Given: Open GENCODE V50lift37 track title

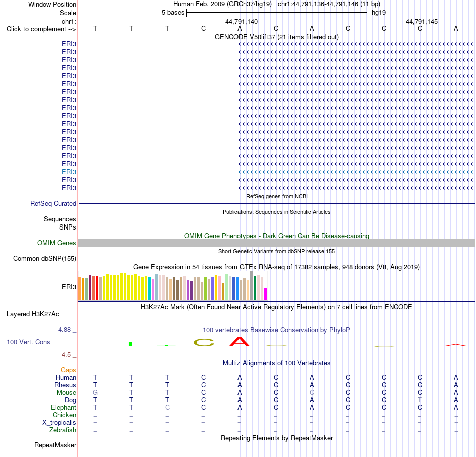Looking at the screenshot, I should coord(277,37).
